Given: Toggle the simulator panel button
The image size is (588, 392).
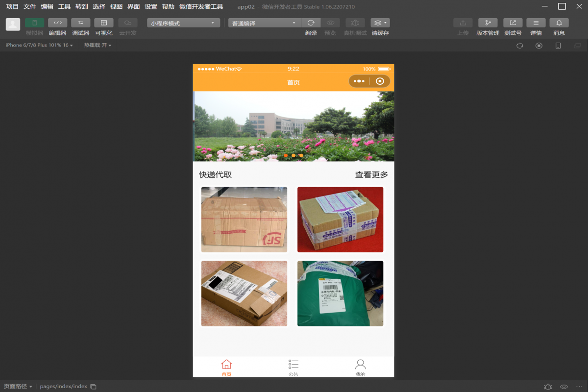Looking at the screenshot, I should (x=34, y=23).
